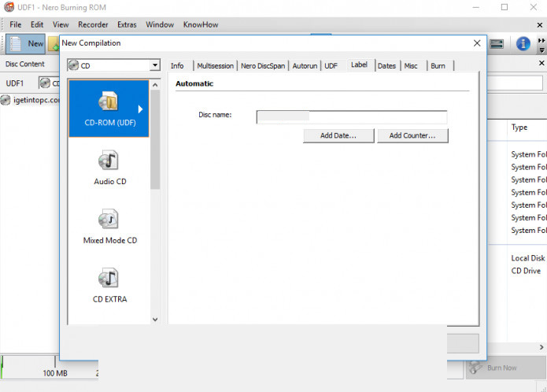The image size is (547, 392).
Task: Minimize the Nero Burning ROM window
Action: pos(476,7)
